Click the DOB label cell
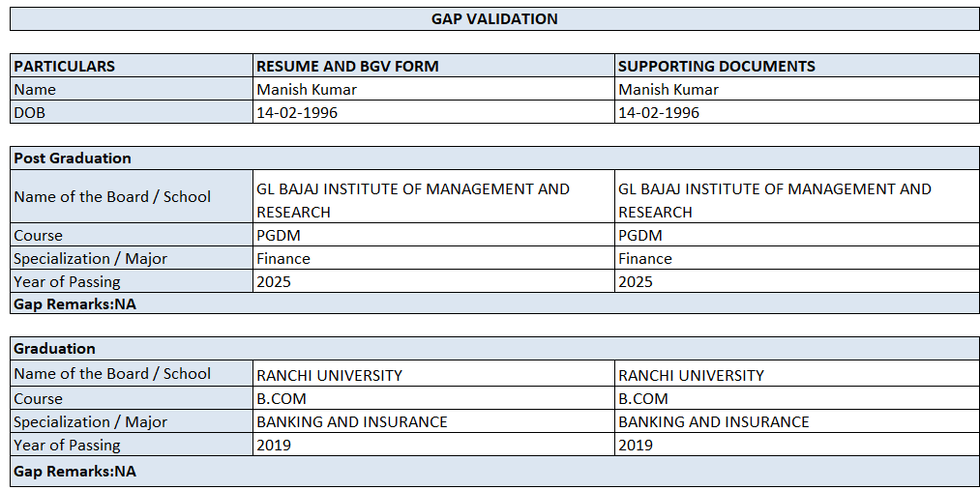Image resolution: width=980 pixels, height=490 pixels. coord(30,113)
